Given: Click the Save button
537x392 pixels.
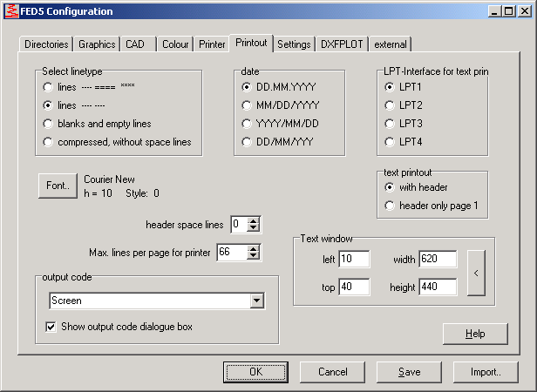Looking at the screenshot, I should pos(409,372).
